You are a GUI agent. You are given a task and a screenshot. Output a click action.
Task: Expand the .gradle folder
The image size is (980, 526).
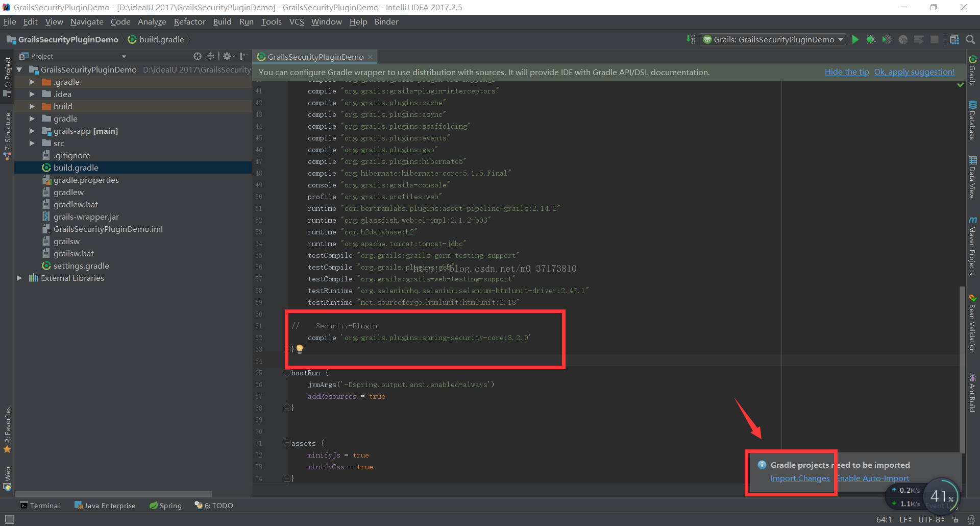32,82
